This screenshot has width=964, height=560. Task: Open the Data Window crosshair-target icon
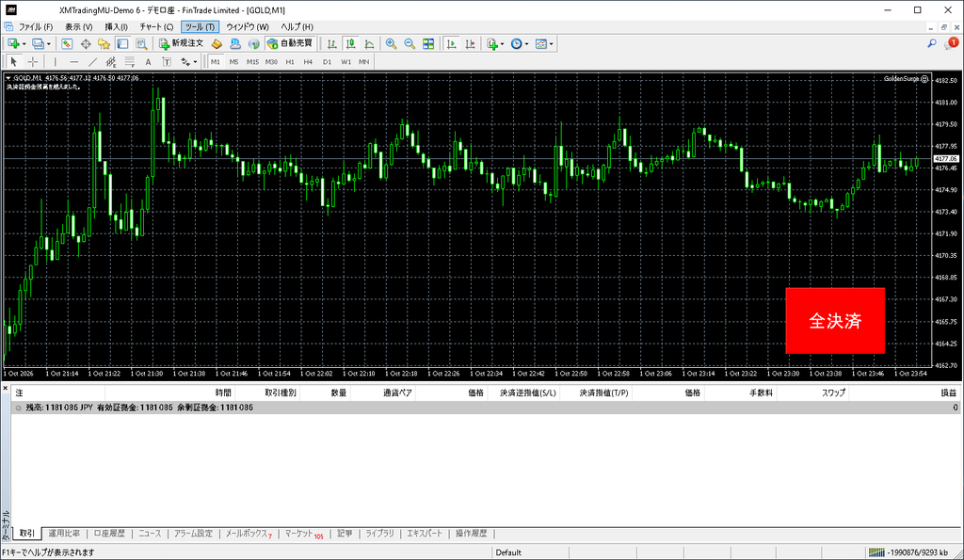tap(86, 43)
